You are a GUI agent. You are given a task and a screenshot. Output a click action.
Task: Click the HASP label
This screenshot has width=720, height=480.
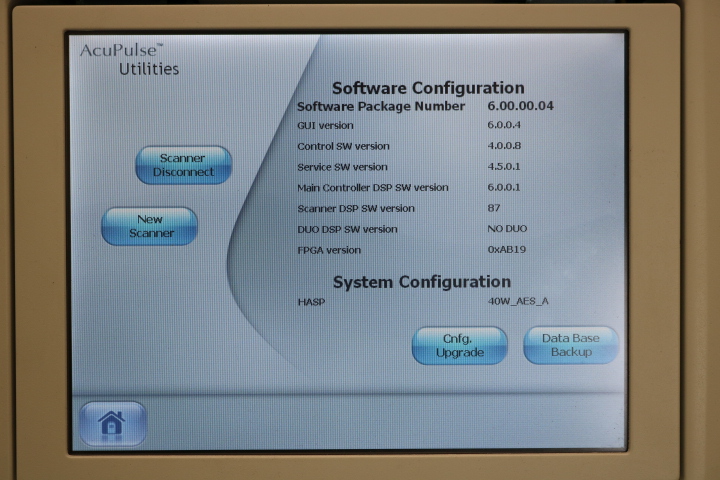(x=311, y=302)
